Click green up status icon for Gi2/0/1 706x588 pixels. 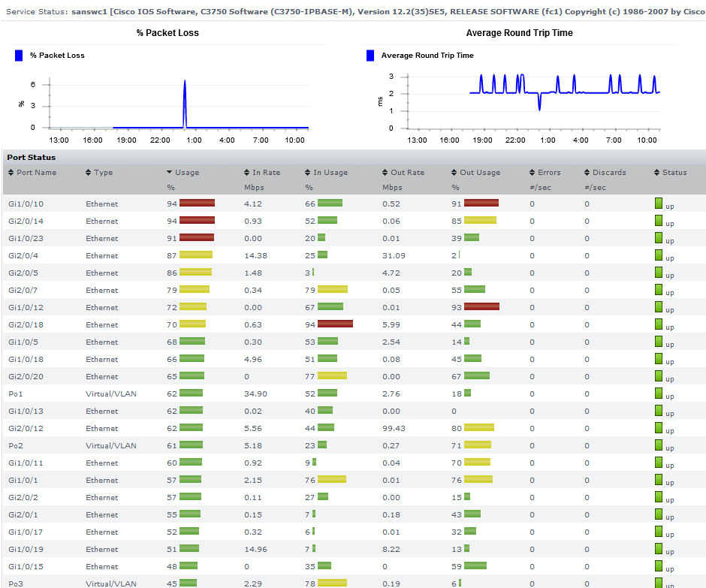tap(658, 514)
